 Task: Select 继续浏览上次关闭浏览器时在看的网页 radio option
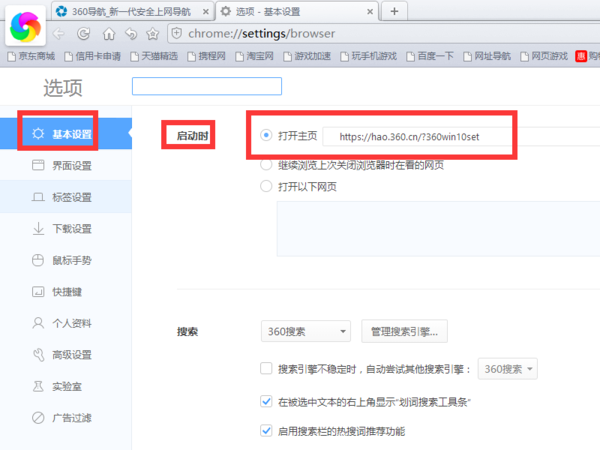pos(266,165)
